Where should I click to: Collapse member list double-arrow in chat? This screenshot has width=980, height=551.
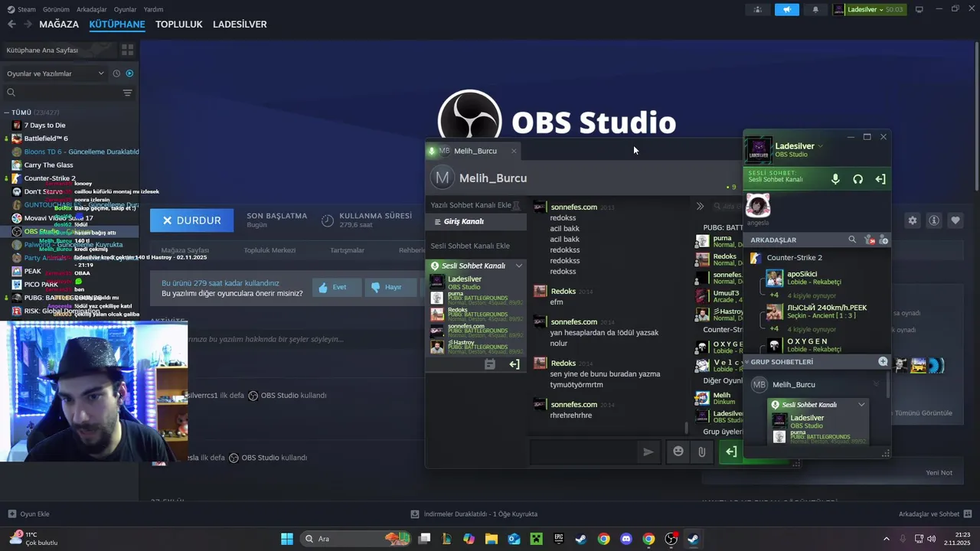[x=700, y=206]
